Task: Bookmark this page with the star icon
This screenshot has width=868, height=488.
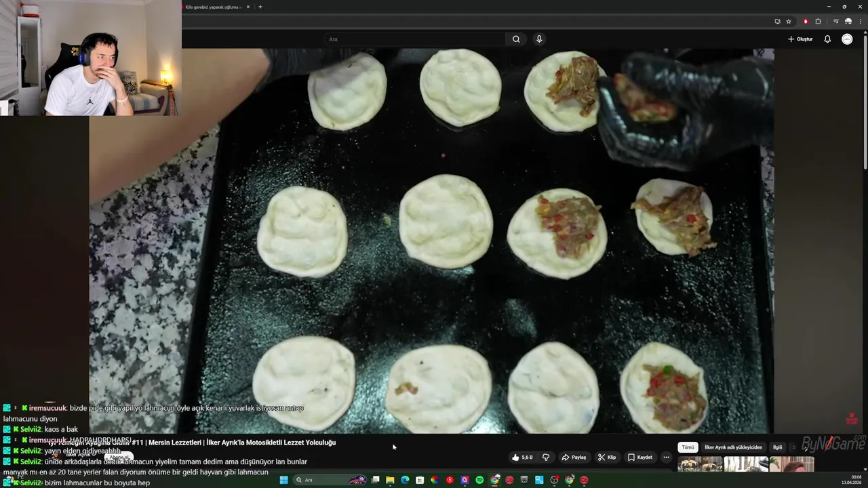Action: pos(789,21)
